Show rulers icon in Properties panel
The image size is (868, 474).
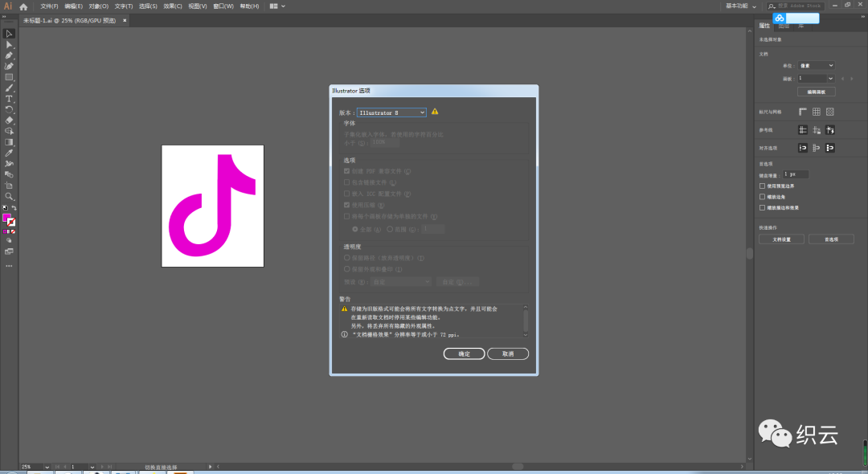803,112
